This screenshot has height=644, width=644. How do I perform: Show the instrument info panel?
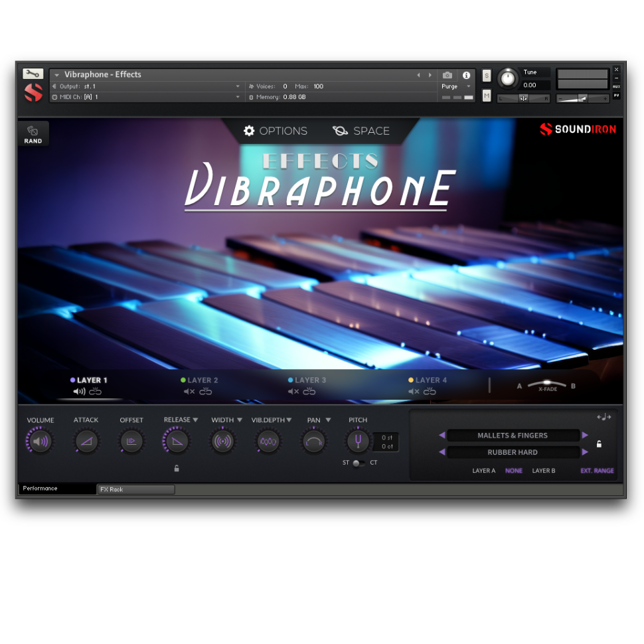[x=466, y=75]
